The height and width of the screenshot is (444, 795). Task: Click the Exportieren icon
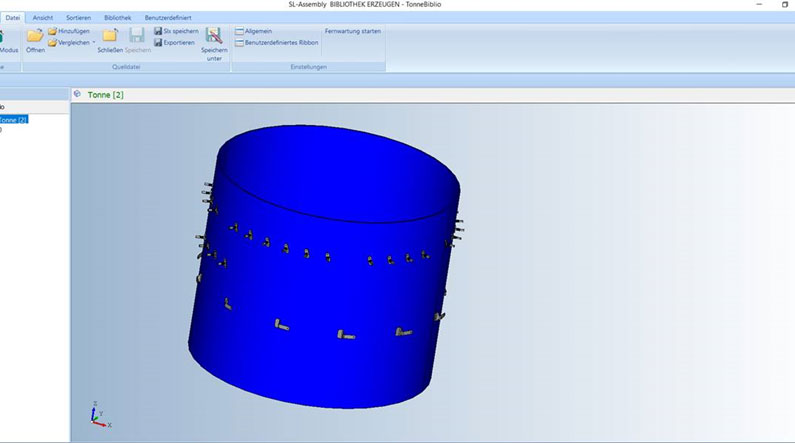tap(157, 42)
